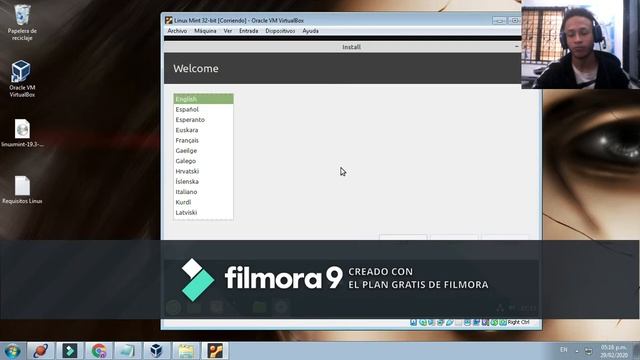Open the Ayuda menu
The image size is (640, 360).
coord(310,31)
